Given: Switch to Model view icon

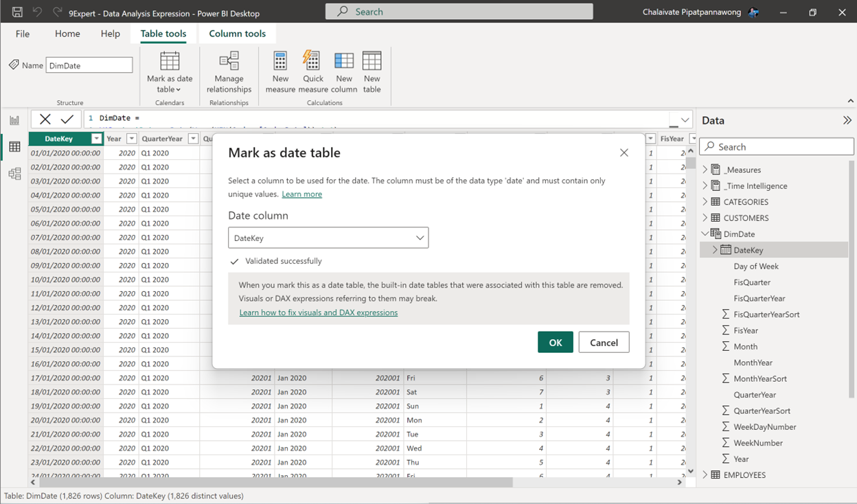Looking at the screenshot, I should coord(14,174).
